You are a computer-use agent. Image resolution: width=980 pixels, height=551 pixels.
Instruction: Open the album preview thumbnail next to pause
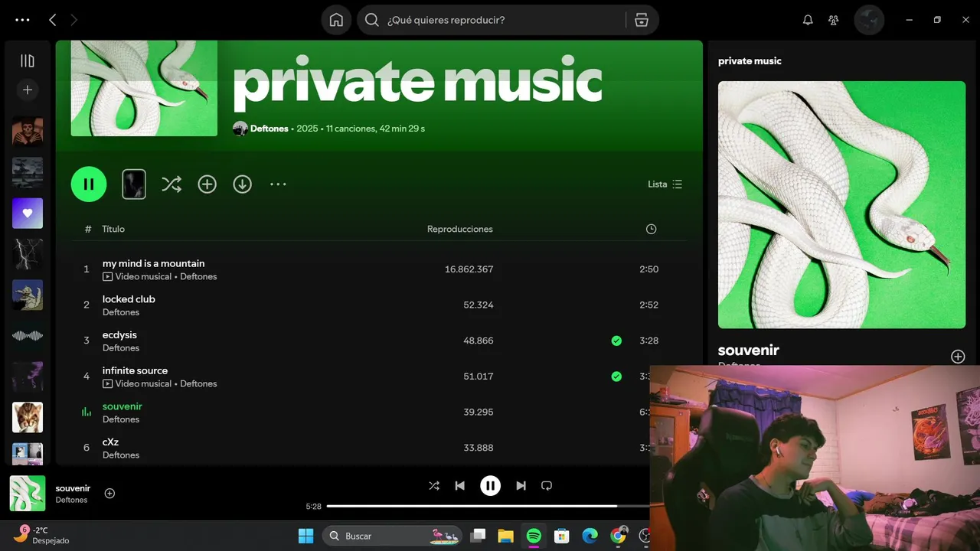point(134,184)
